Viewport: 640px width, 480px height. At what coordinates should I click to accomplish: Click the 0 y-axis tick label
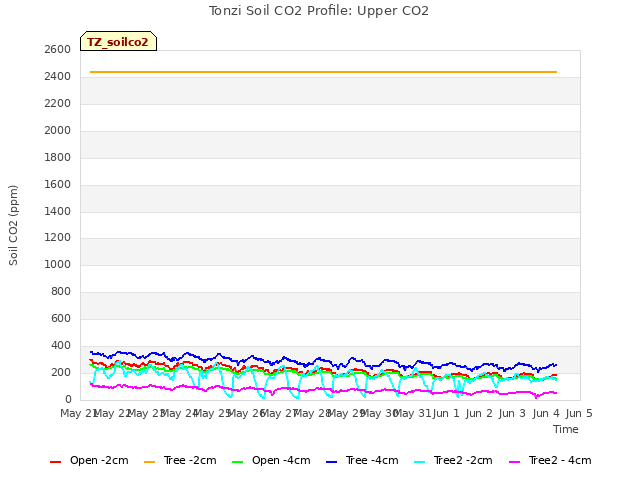68,399
